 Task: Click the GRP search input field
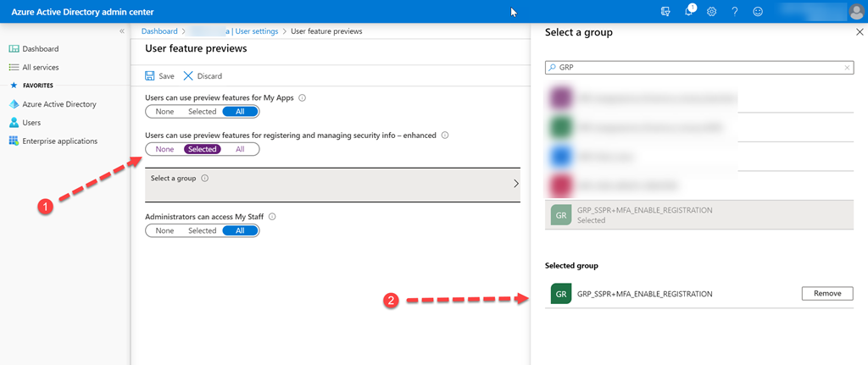(698, 68)
